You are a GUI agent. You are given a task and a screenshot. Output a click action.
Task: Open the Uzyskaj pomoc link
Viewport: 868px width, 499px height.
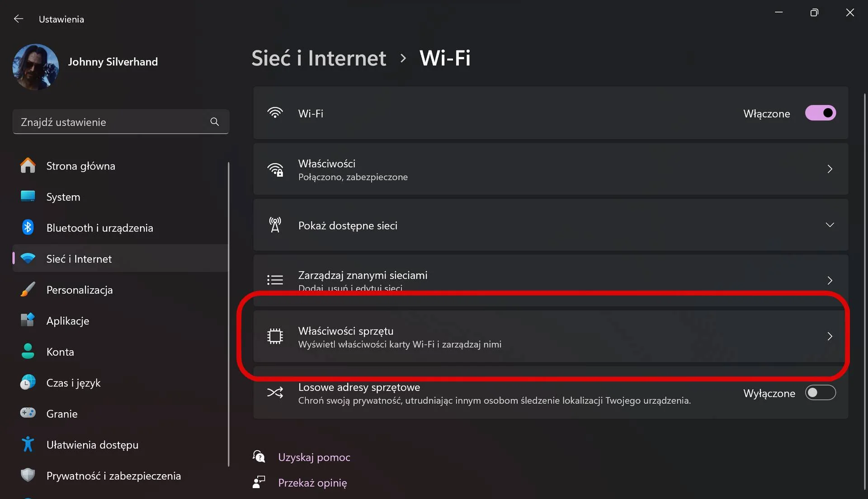(314, 457)
